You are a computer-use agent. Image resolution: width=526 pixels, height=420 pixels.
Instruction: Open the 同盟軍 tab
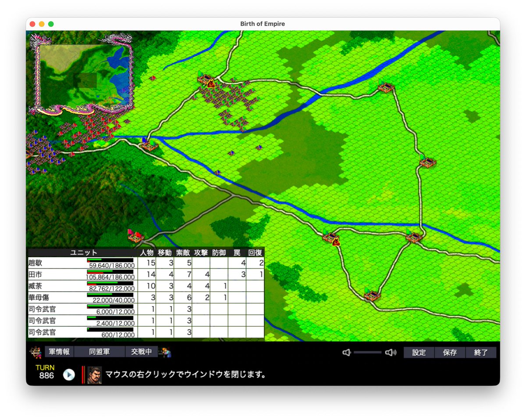(x=100, y=352)
